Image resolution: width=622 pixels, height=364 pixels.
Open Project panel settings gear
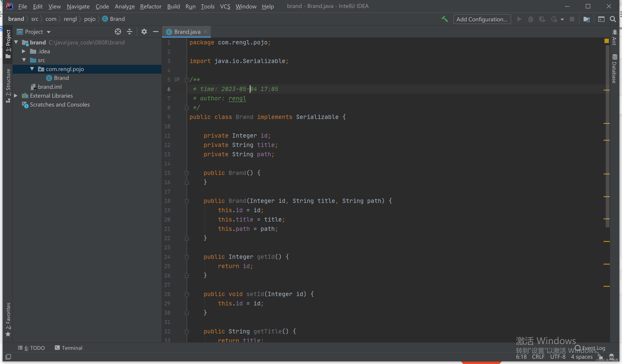point(144,32)
